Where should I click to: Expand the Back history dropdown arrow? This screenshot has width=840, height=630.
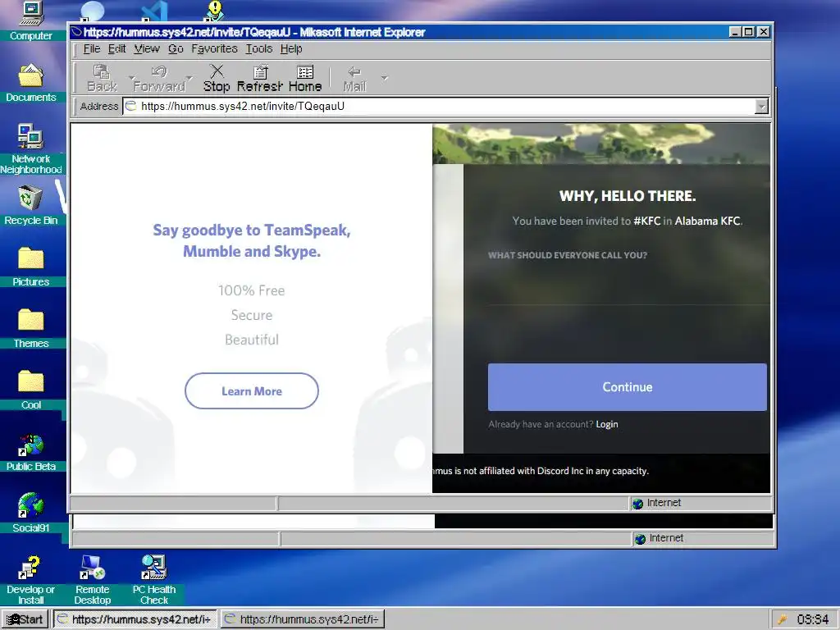point(132,78)
